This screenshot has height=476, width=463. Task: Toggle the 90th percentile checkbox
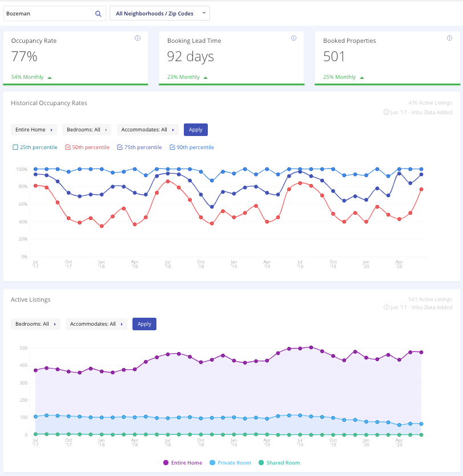172,147
